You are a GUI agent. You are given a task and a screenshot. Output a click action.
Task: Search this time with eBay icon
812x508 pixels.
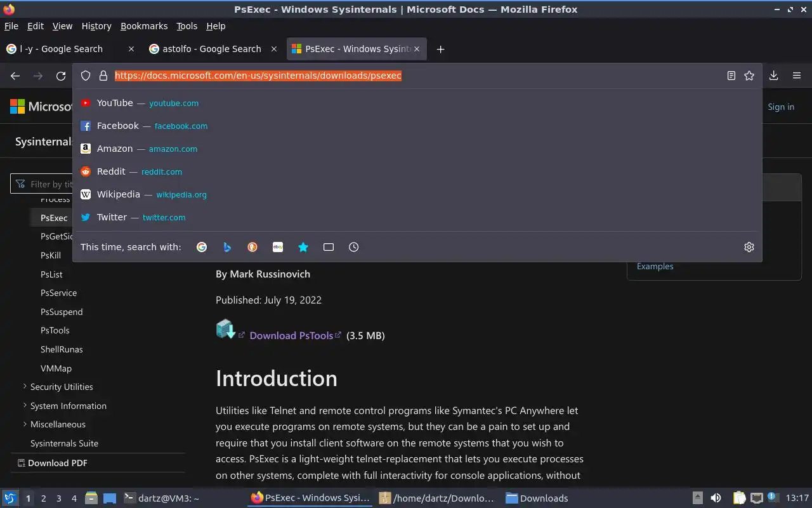tap(278, 247)
